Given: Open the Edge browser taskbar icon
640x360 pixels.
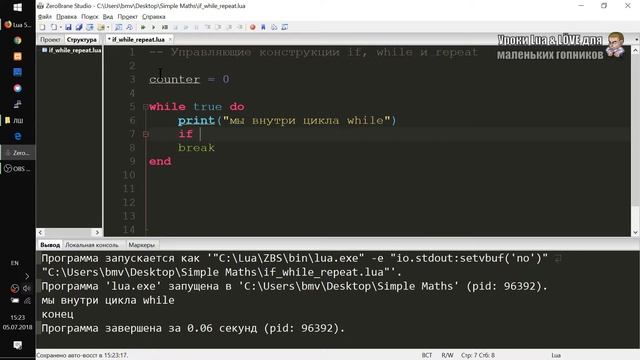Looking at the screenshot, I should [18, 136].
